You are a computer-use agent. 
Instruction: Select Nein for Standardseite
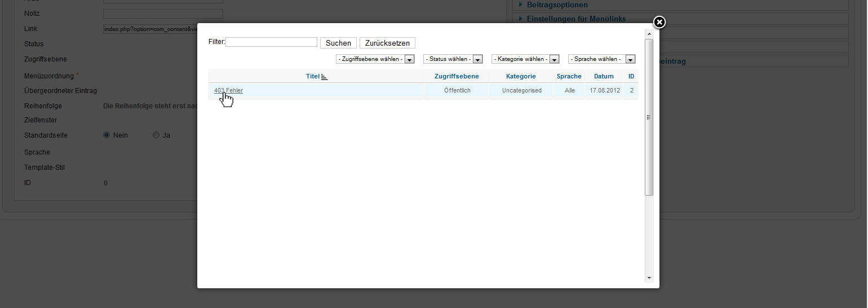[107, 135]
